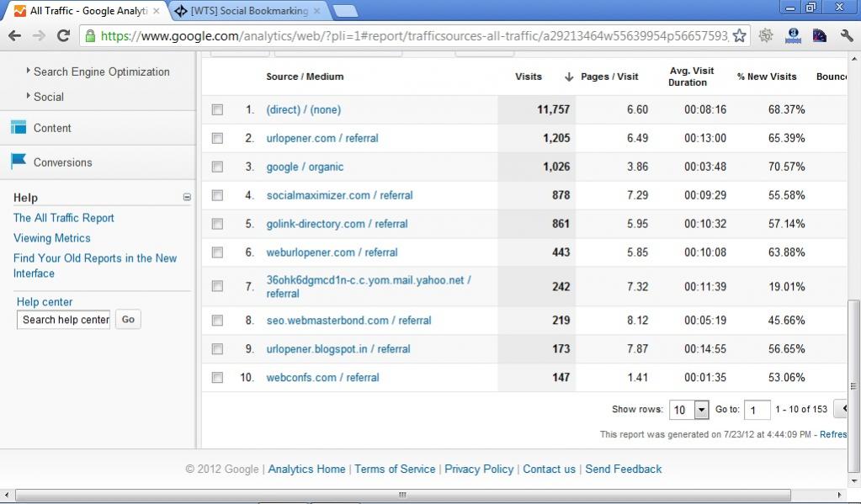This screenshot has height=504, width=861.
Task: Click the Send Feedback footer link
Action: (624, 470)
